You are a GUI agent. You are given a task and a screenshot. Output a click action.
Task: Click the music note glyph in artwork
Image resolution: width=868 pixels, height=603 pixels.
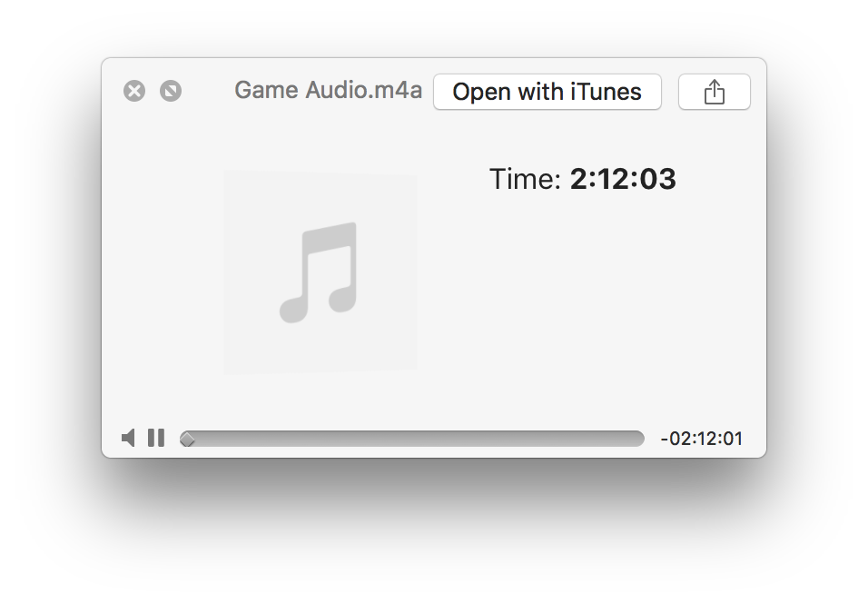(319, 272)
